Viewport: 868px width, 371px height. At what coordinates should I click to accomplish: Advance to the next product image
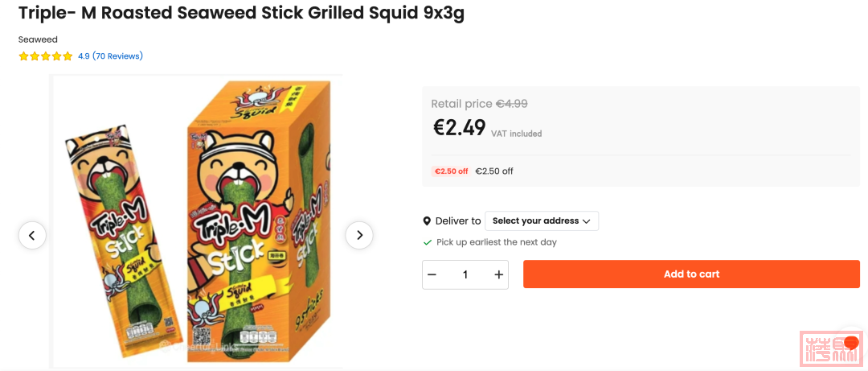359,235
